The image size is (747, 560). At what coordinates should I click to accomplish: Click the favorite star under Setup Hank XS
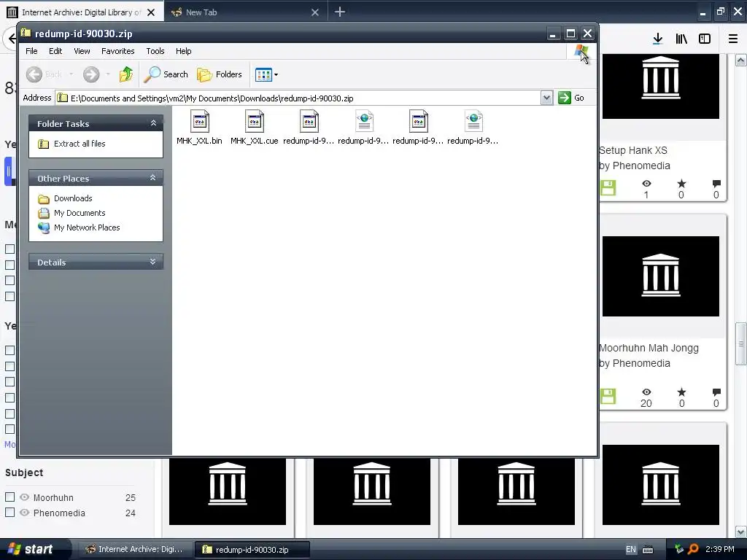(x=681, y=184)
